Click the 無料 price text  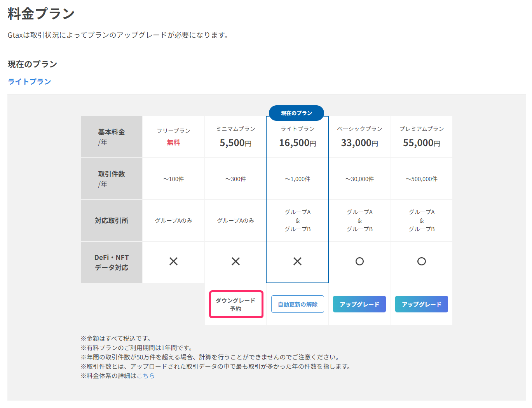[174, 143]
